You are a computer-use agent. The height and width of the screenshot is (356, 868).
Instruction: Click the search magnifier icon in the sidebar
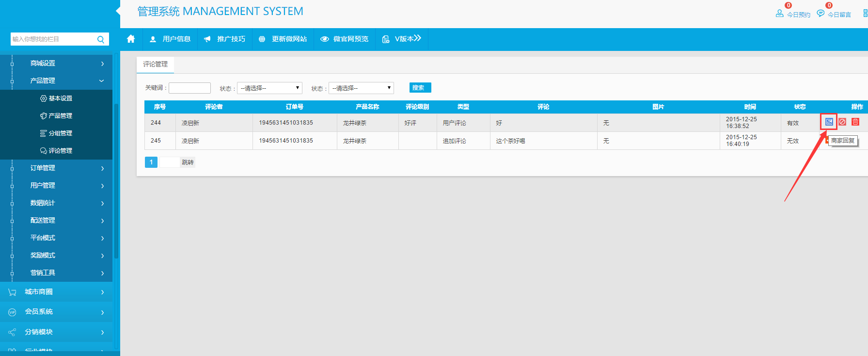pyautogui.click(x=101, y=39)
